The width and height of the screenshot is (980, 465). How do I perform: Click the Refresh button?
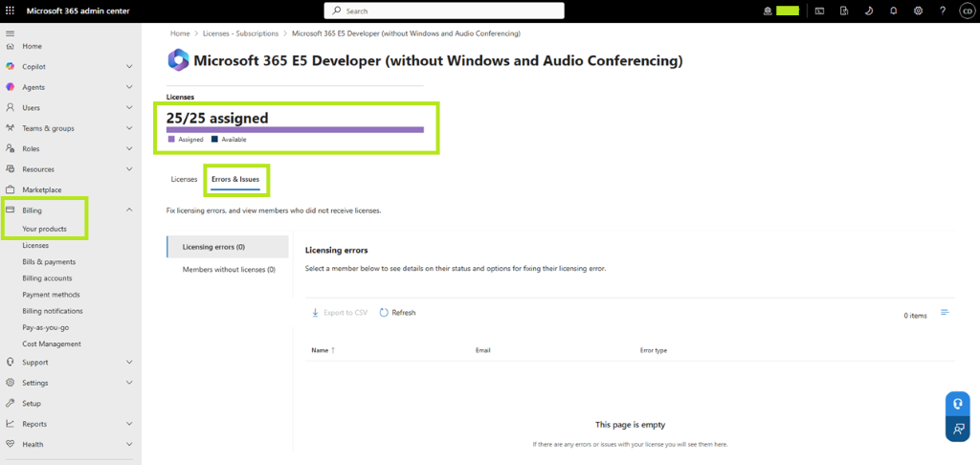(397, 313)
